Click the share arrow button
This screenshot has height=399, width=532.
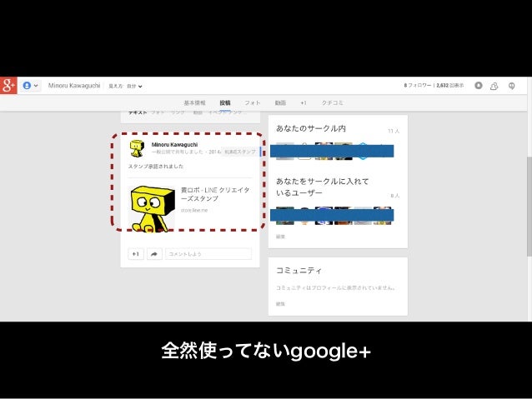tap(154, 254)
